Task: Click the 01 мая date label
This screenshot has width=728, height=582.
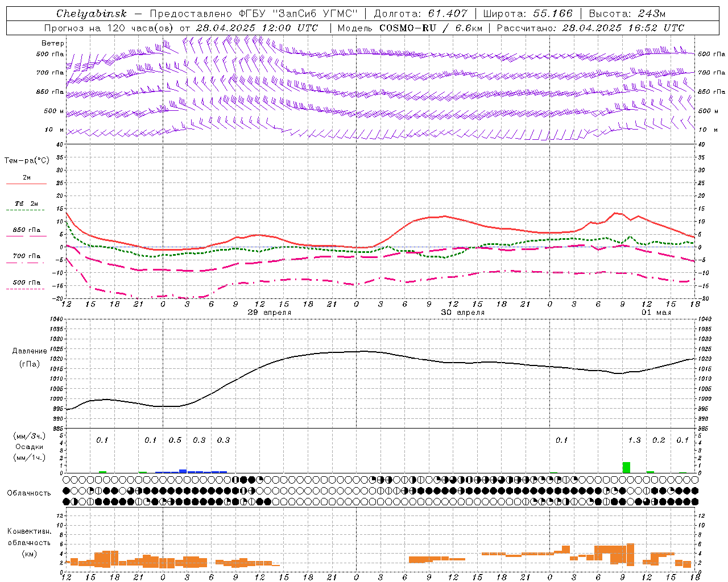Action: pos(656,313)
